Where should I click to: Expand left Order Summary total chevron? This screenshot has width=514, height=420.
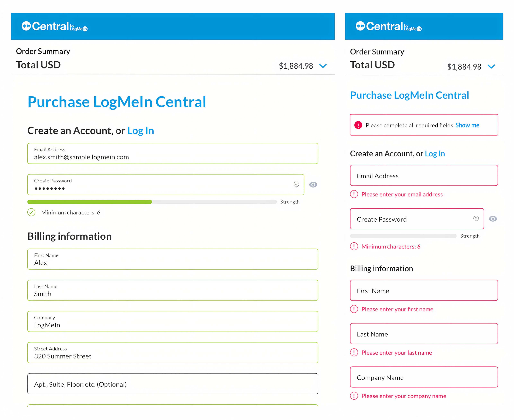tap(323, 66)
